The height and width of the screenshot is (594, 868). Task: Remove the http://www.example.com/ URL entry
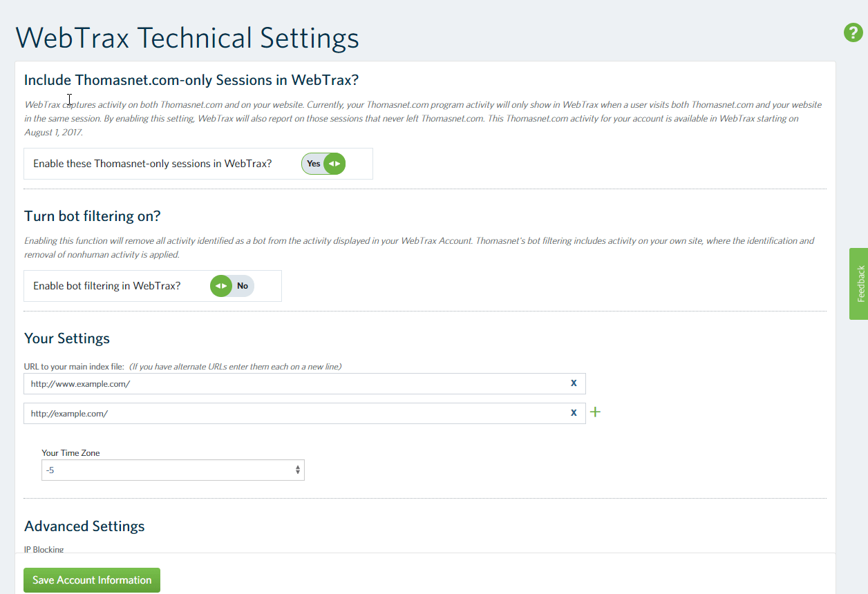tap(574, 383)
